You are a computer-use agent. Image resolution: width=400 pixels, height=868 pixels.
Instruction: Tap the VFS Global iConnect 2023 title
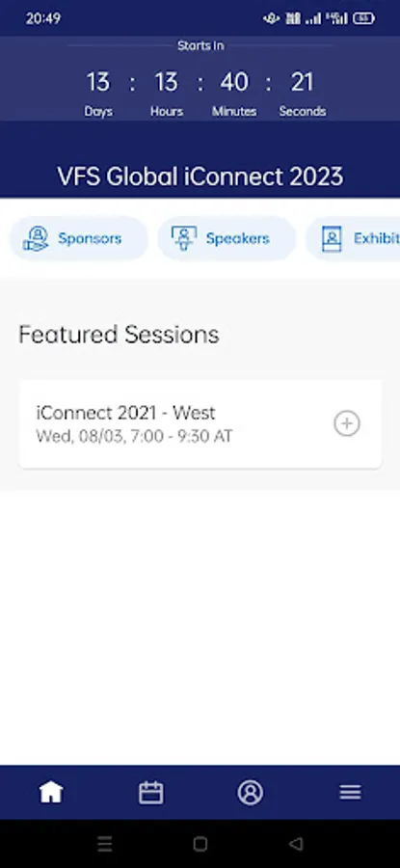tap(200, 176)
